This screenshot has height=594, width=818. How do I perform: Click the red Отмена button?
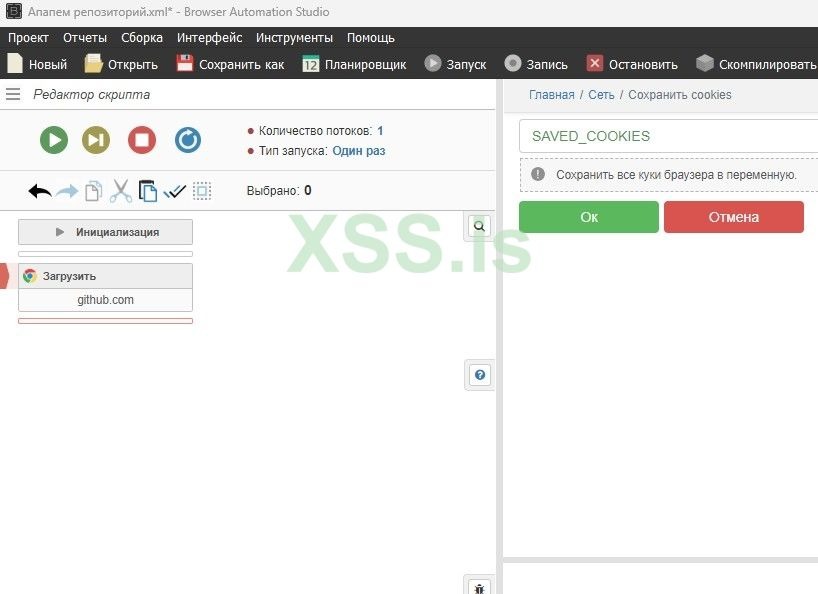[x=733, y=217]
